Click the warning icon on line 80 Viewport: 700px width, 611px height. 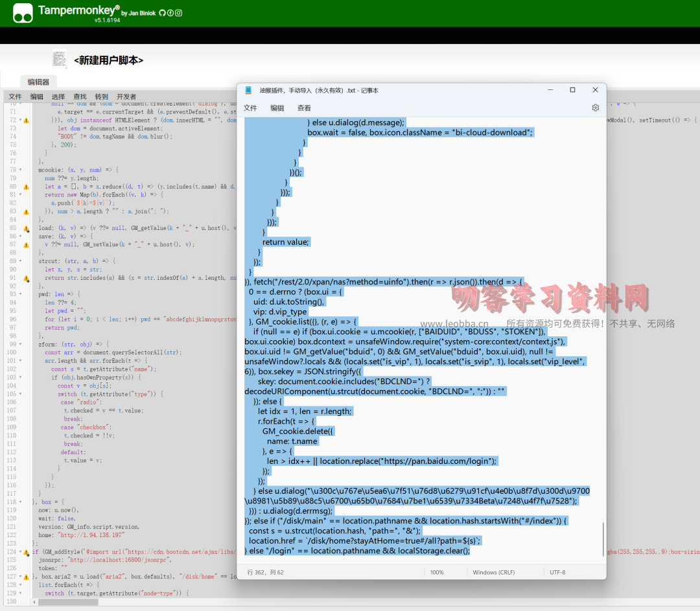pyautogui.click(x=27, y=187)
